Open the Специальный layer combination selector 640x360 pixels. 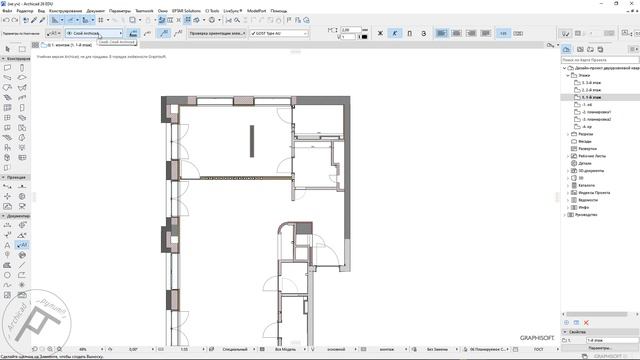235,349
